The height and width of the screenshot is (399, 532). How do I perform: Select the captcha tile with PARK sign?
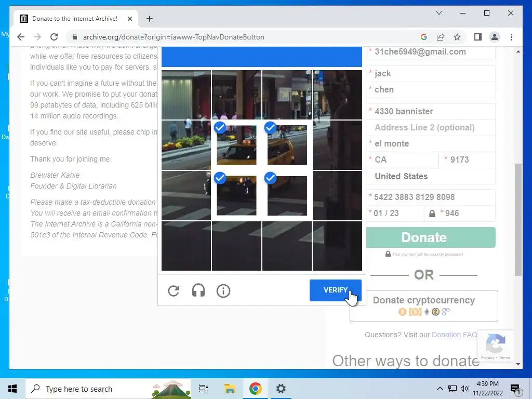[x=287, y=95]
